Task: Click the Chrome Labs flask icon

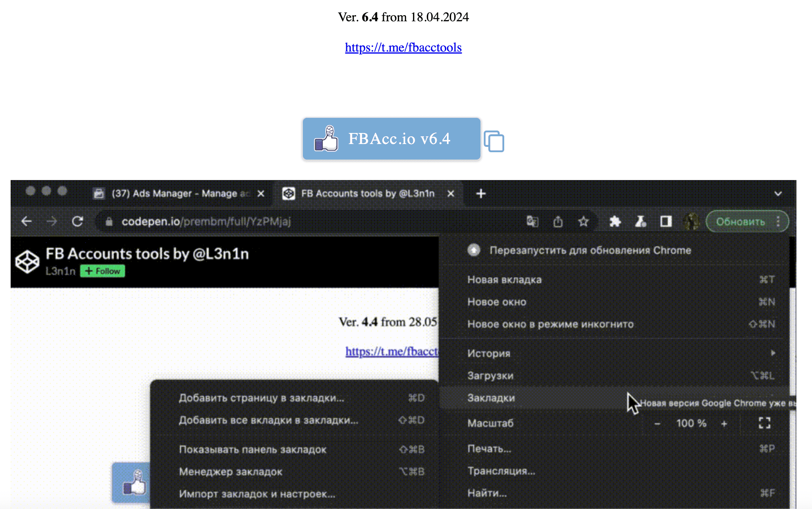Action: coord(641,221)
